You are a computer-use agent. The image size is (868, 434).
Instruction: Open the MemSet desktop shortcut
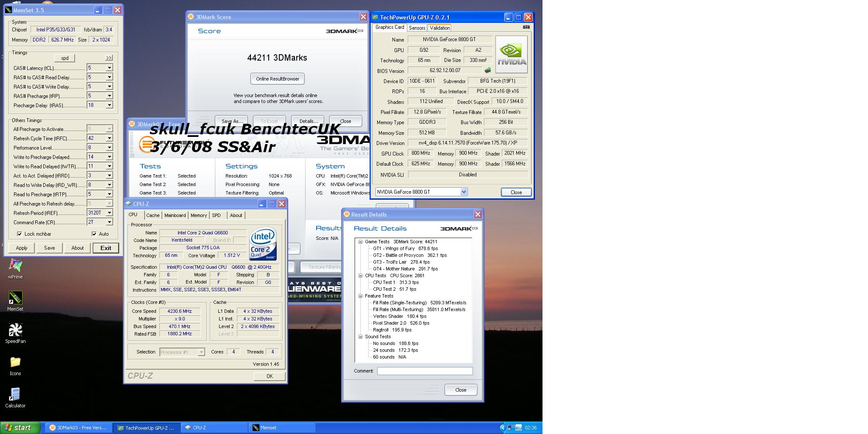pos(15,301)
